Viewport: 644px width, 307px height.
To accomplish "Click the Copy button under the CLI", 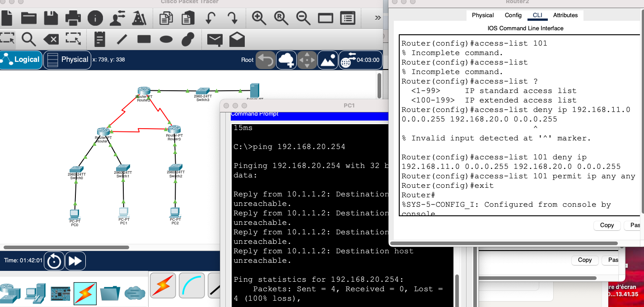I will (607, 225).
